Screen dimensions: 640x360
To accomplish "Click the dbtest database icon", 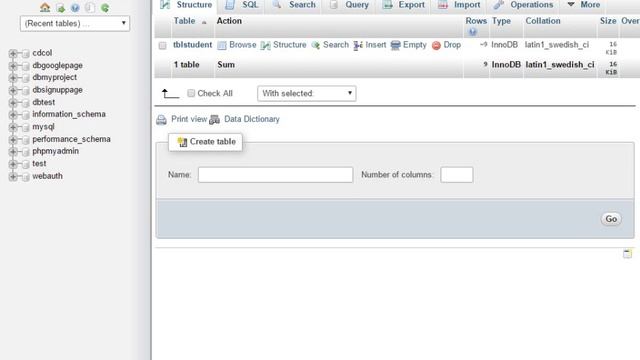I will (x=25, y=102).
